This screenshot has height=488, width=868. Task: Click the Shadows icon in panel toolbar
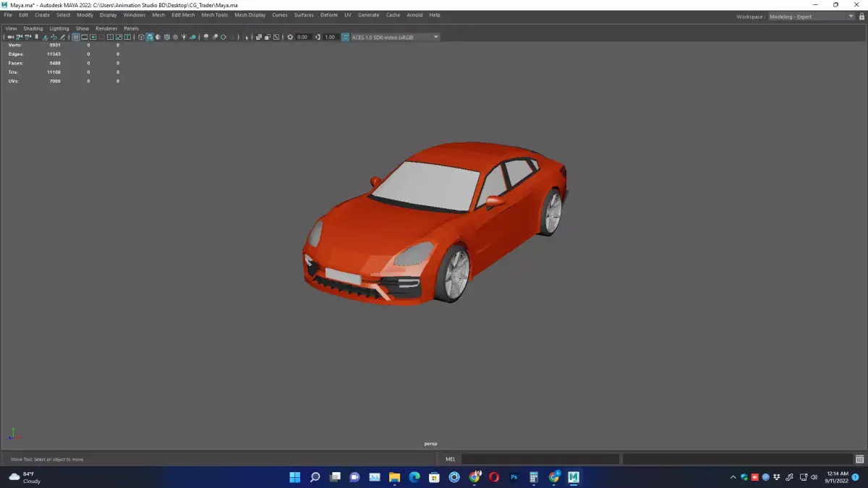(193, 37)
